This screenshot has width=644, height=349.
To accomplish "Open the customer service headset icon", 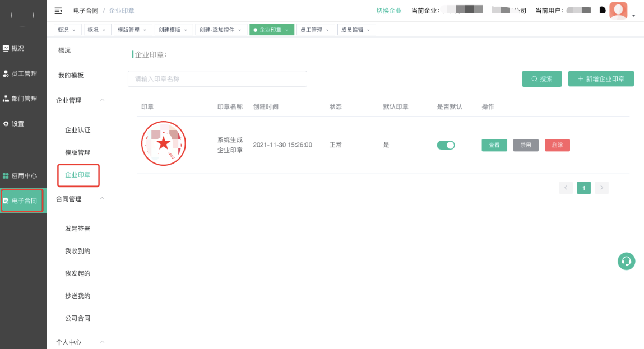I will pos(626,261).
